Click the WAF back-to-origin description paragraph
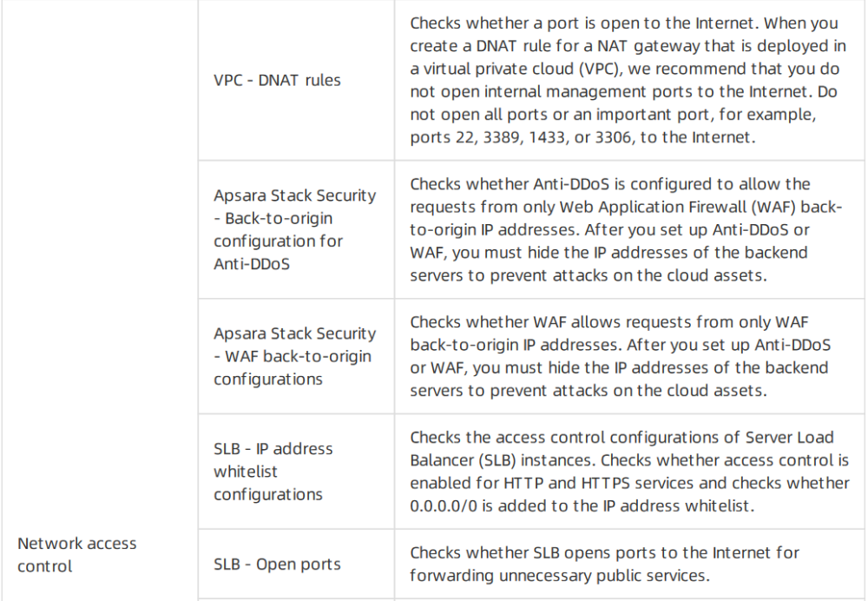The height and width of the screenshot is (601, 868). click(620, 356)
